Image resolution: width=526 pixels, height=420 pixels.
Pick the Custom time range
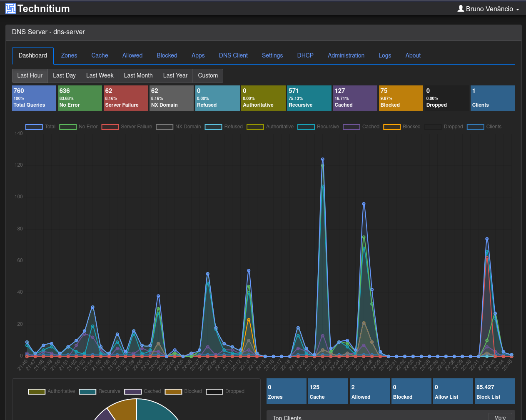[208, 75]
